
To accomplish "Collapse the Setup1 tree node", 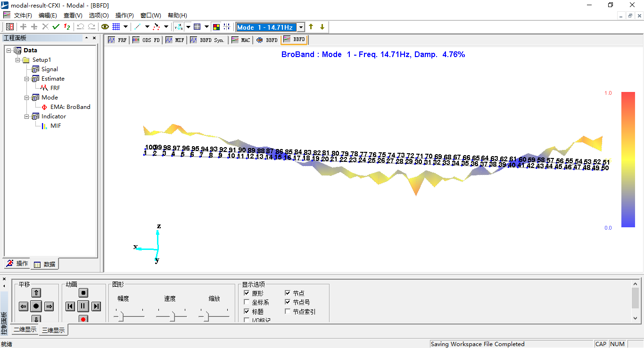I will (18, 60).
